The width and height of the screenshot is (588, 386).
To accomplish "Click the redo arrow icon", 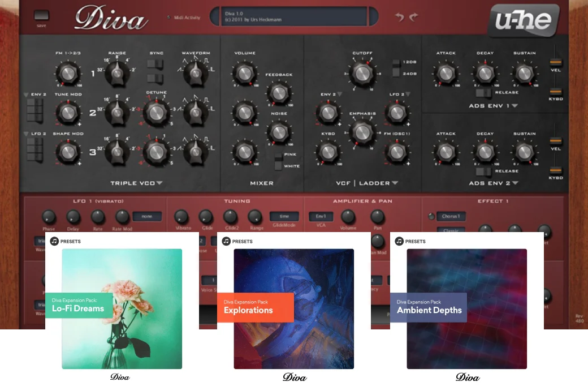I will point(413,16).
